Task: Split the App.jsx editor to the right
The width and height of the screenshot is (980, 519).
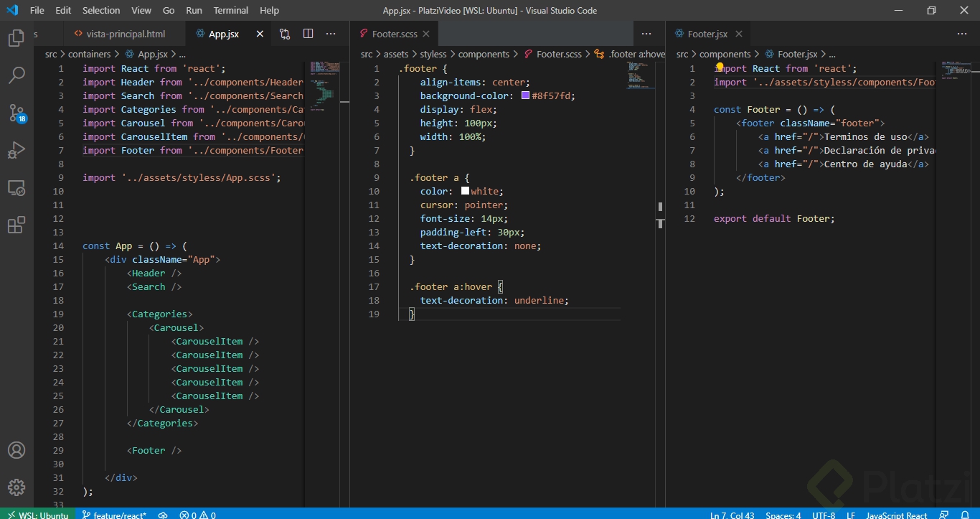Action: (308, 34)
